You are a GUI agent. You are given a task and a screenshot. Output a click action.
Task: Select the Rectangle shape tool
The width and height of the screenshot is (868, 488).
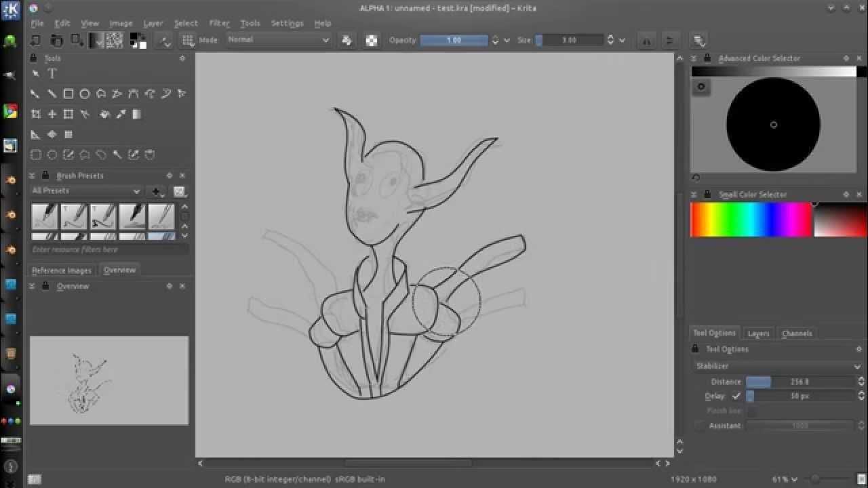click(68, 94)
